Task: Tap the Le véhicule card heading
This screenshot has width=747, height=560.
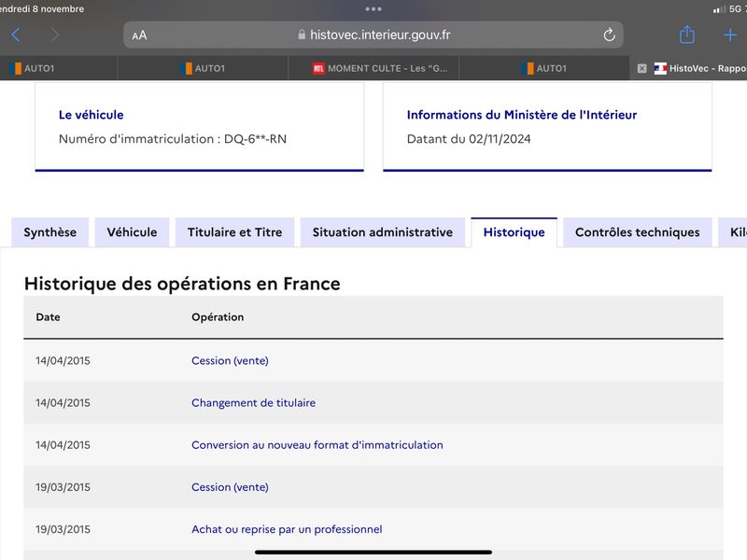Action: pos(91,115)
